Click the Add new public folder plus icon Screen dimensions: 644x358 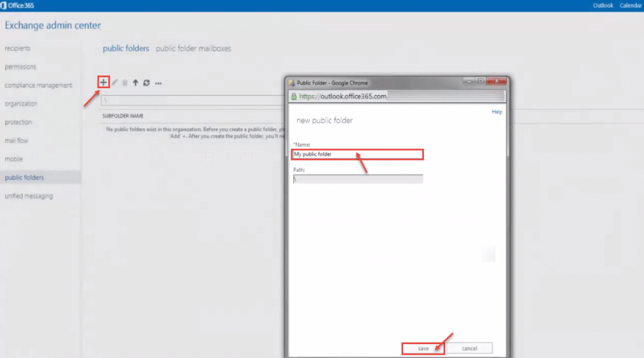pos(103,82)
